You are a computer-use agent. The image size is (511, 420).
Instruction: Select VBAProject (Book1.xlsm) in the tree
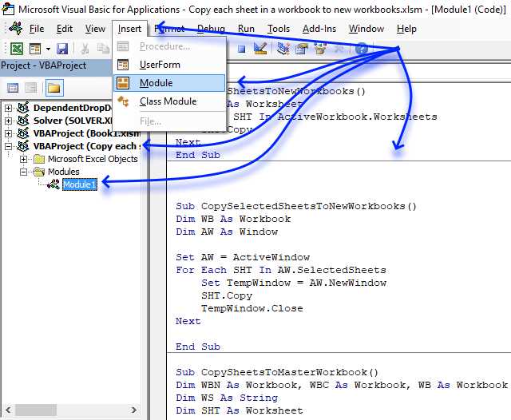click(x=87, y=133)
